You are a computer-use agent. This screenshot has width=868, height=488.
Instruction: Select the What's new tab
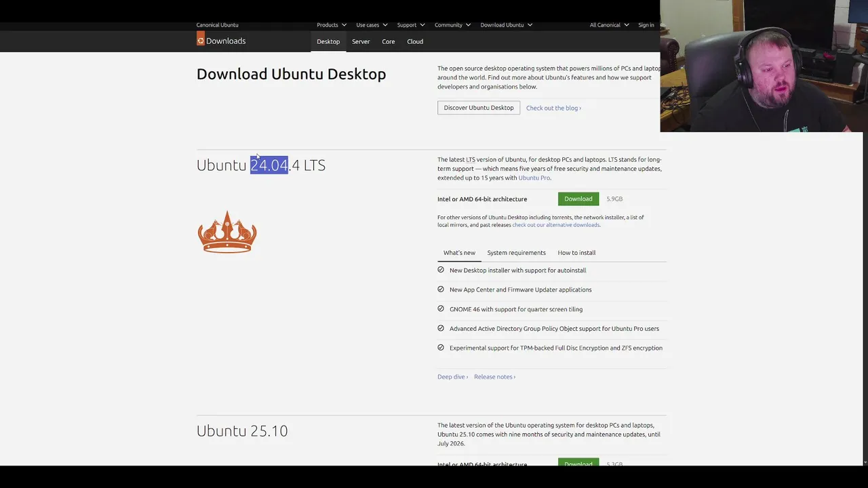pyautogui.click(x=459, y=253)
